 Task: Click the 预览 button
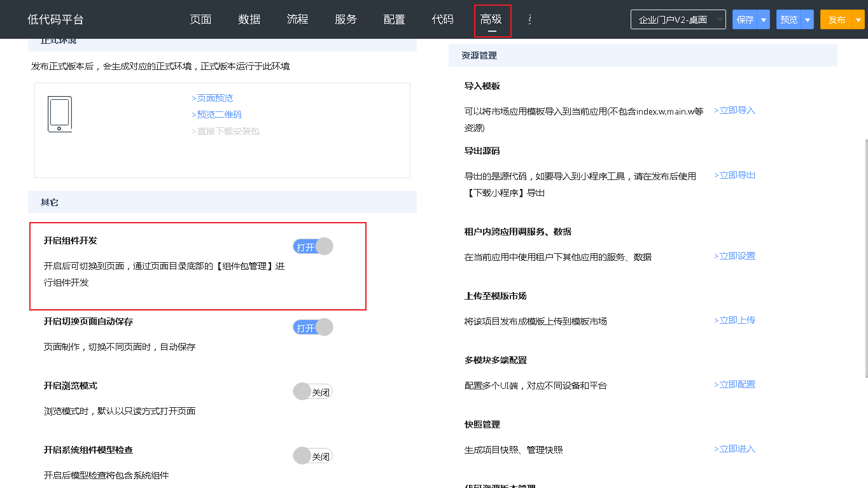pyautogui.click(x=789, y=20)
